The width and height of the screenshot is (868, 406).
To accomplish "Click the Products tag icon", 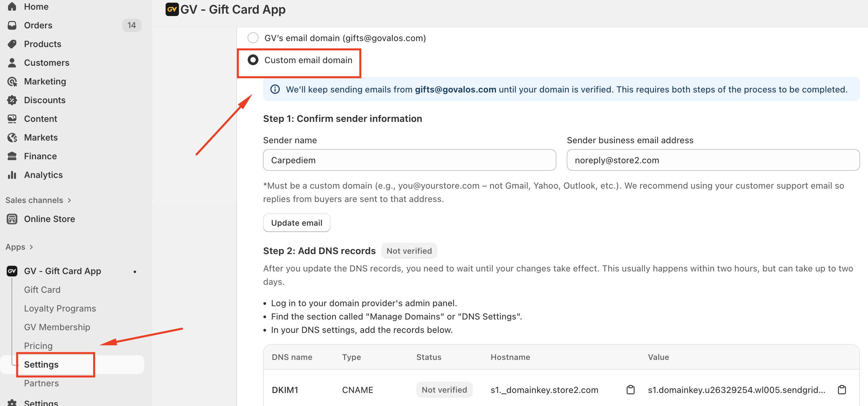I will (12, 44).
